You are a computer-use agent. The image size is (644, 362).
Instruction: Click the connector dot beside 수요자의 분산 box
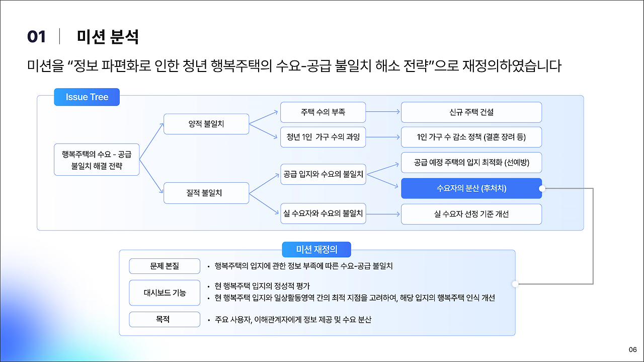(541, 188)
